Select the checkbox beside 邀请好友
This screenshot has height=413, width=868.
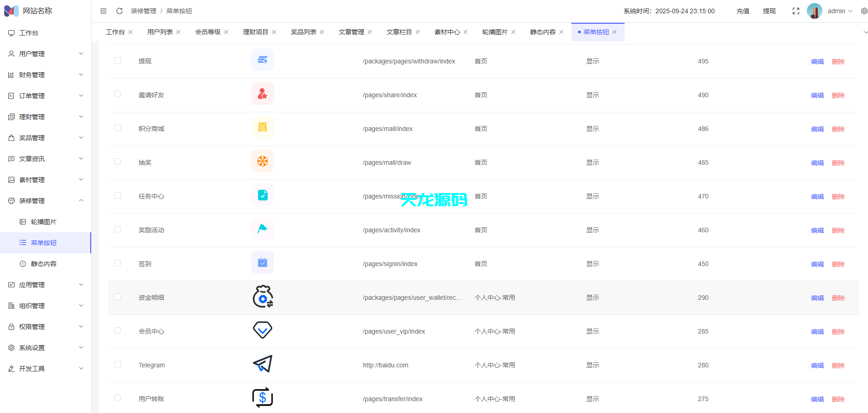[118, 94]
